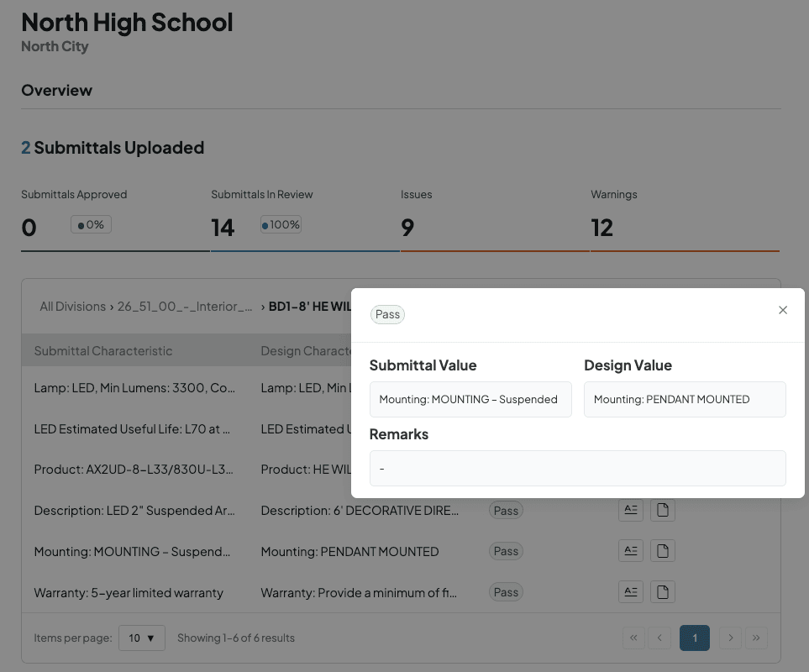Click Showing 1-6 of 6 results text
This screenshot has width=809, height=672.
pos(236,638)
